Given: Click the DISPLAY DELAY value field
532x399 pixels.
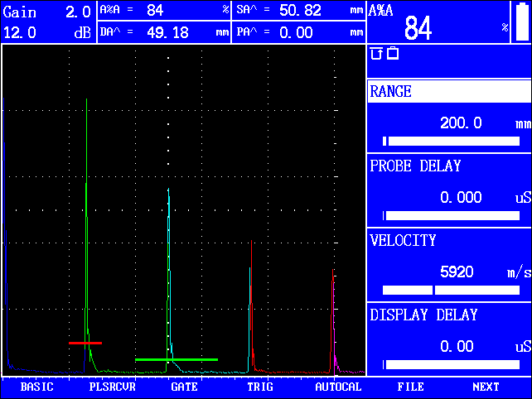Looking at the screenshot, I should (x=457, y=347).
